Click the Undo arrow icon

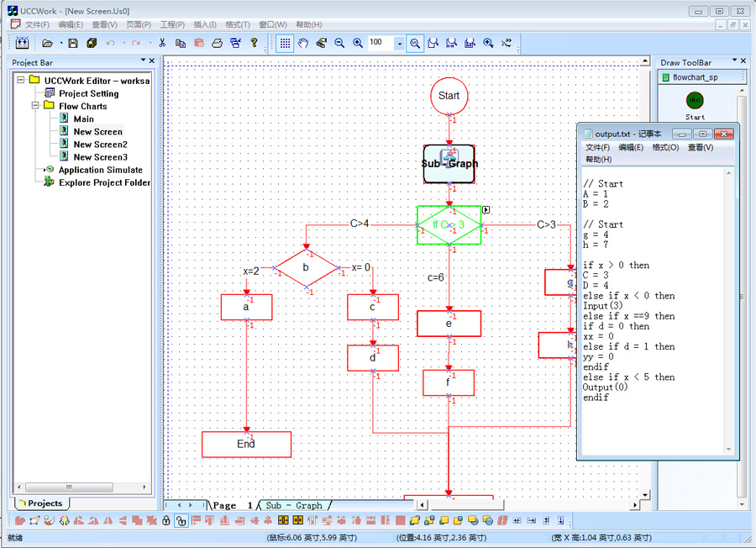(110, 43)
